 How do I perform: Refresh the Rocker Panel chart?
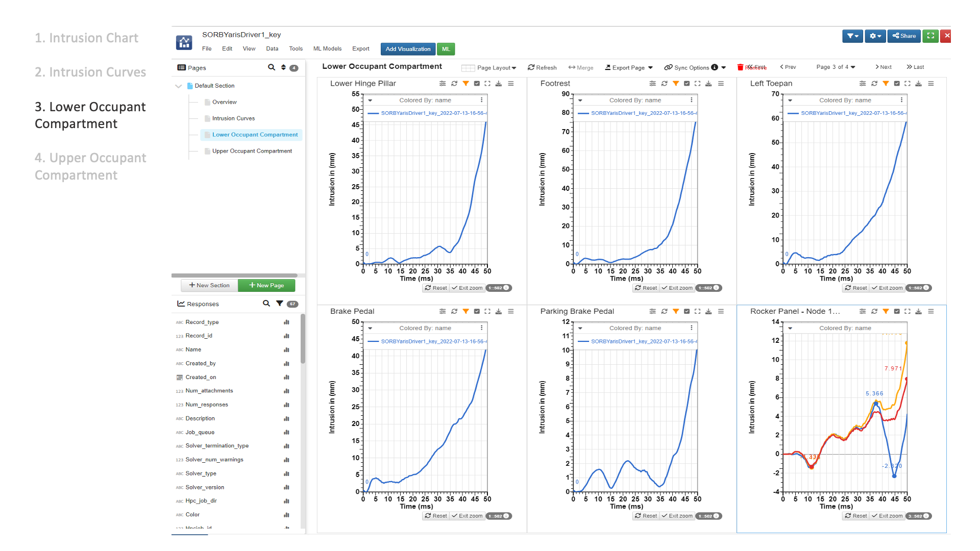coord(874,312)
